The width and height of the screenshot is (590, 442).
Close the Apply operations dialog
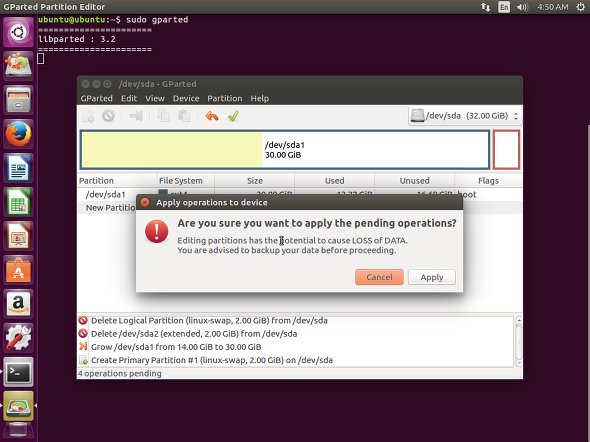(x=145, y=202)
